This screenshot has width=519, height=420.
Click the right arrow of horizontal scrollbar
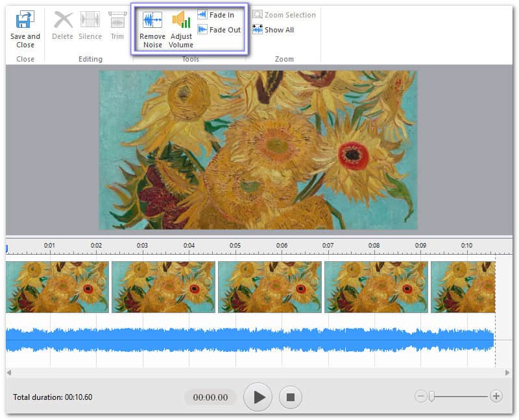coord(507,373)
